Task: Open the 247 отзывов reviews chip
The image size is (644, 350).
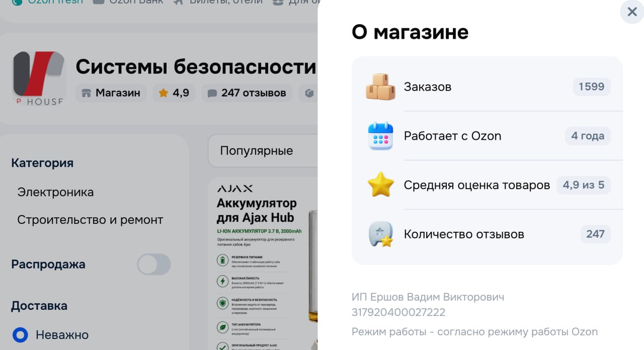Action: pos(247,93)
